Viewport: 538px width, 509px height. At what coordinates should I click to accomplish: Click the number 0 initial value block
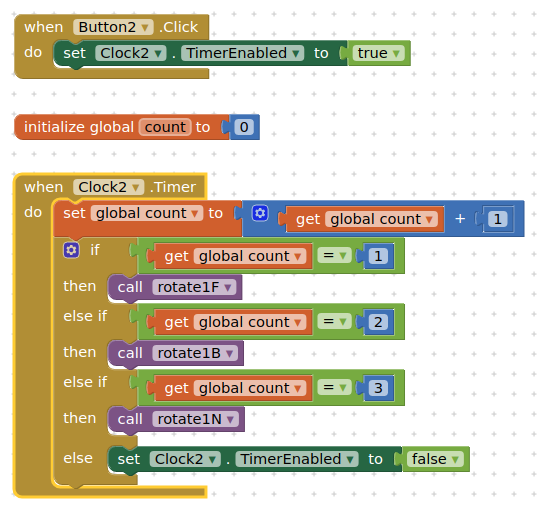point(244,127)
